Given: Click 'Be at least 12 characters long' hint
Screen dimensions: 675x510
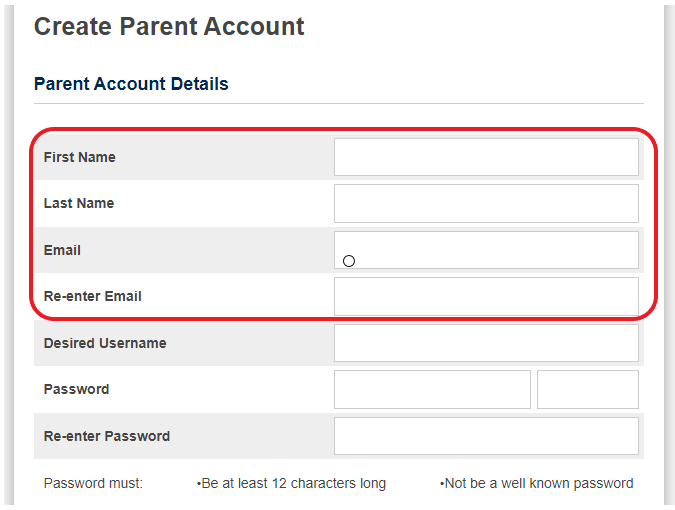Looking at the screenshot, I should 291,483.
